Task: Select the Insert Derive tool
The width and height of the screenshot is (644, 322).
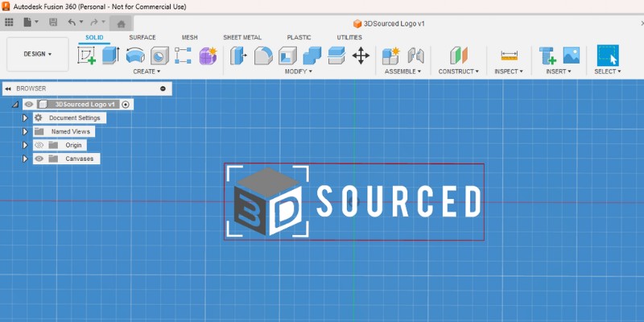Action: coord(547,56)
